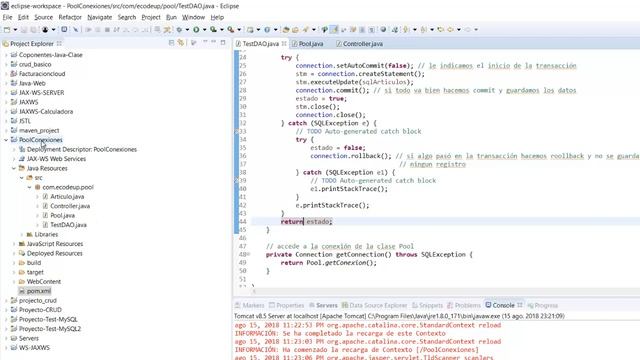Select the pom.xml file
Viewport: 640px width, 360px height.
click(38, 291)
